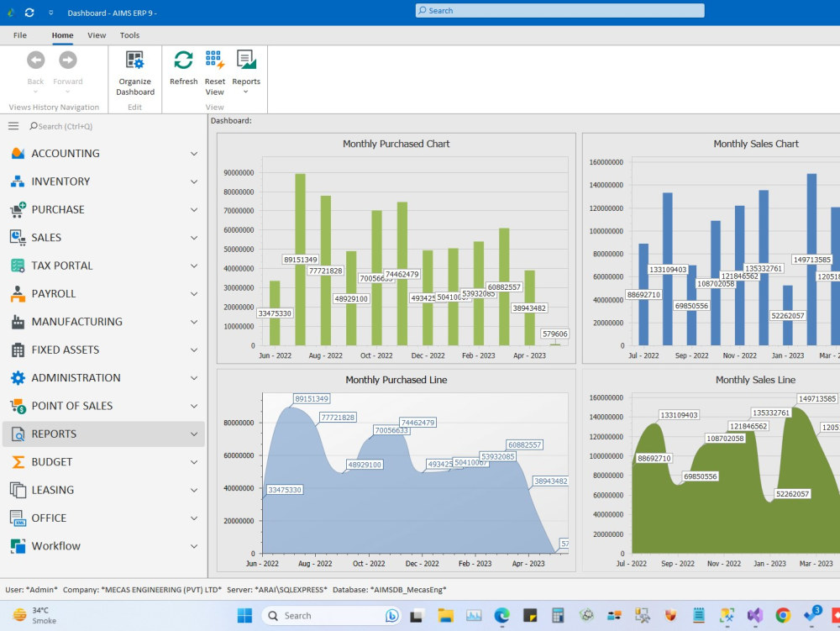Viewport: 840px width, 631px height.
Task: Click the Leasing module icon
Action: point(18,490)
